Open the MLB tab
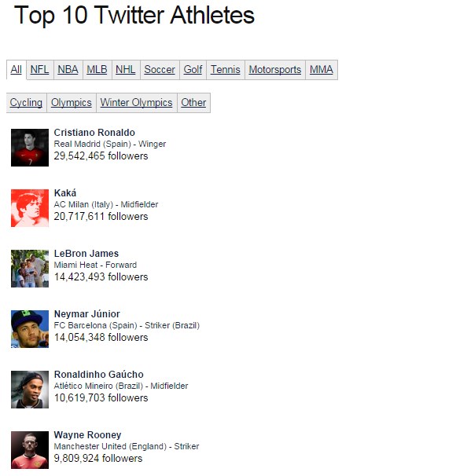 point(97,70)
